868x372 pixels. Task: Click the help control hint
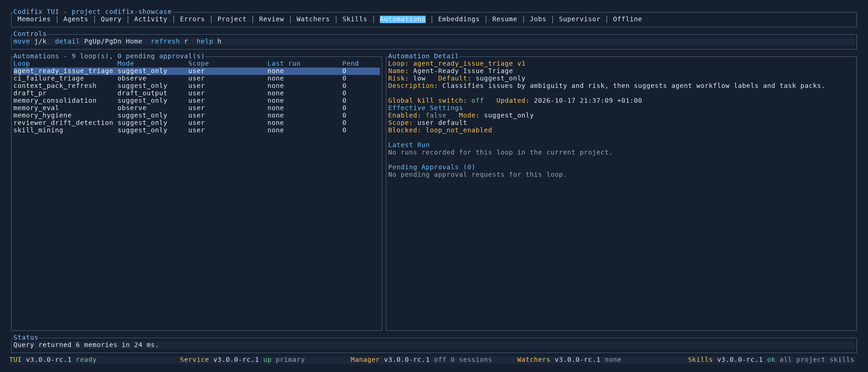click(209, 41)
